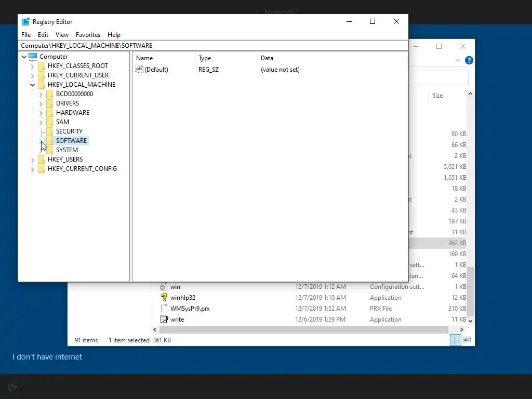Collapse the Computer tree node
Image resolution: width=532 pixels, height=399 pixels.
pyautogui.click(x=24, y=57)
